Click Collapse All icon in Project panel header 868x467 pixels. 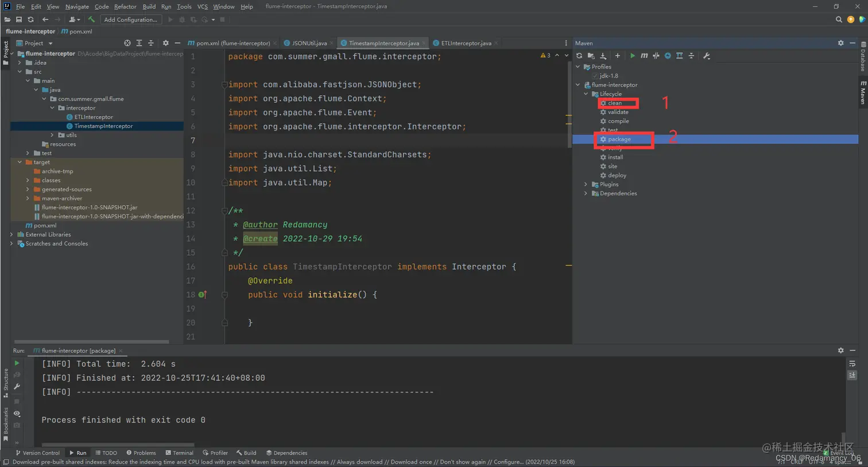click(x=151, y=43)
